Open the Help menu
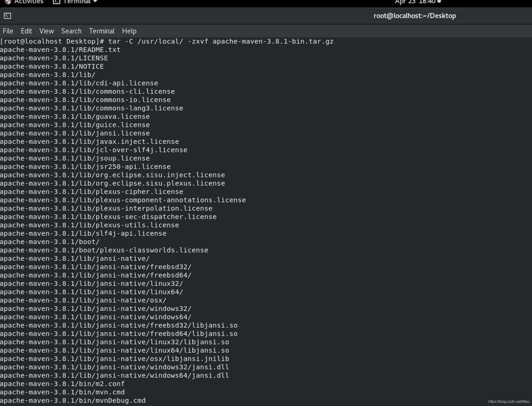The width and height of the screenshot is (532, 406). tap(129, 31)
